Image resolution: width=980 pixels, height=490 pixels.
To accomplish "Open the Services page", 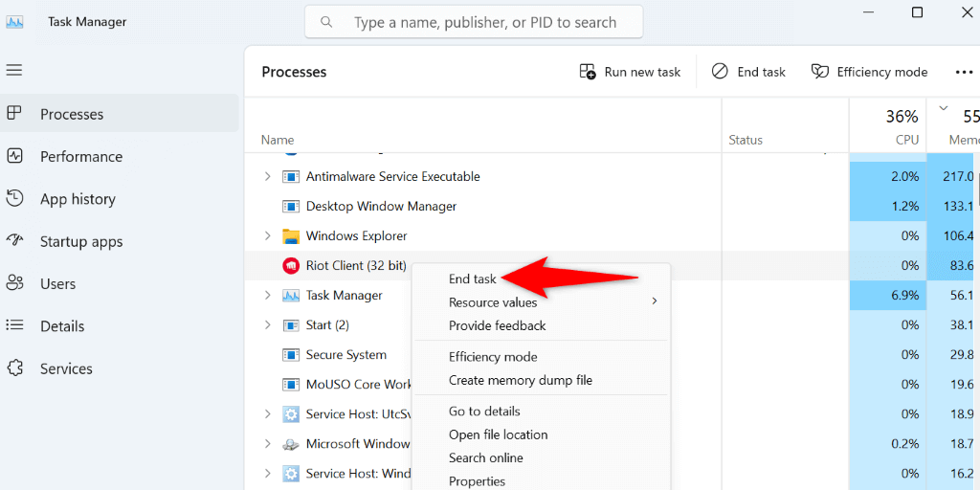I will tap(66, 368).
